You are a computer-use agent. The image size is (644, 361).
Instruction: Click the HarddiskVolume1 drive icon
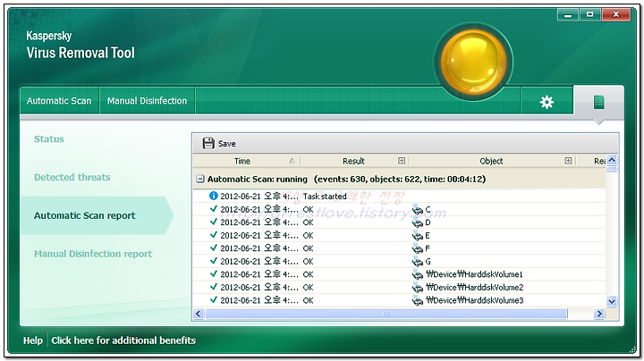pos(418,274)
